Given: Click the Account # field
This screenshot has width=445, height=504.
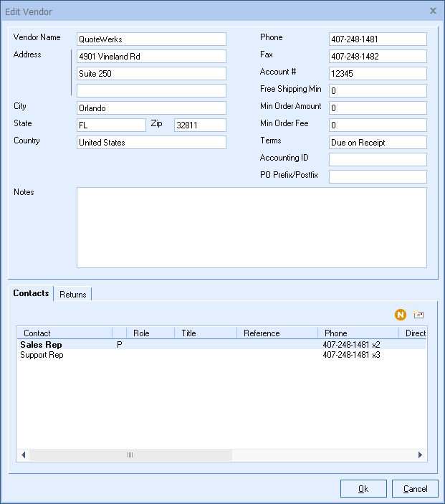Looking at the screenshot, I should tap(378, 74).
